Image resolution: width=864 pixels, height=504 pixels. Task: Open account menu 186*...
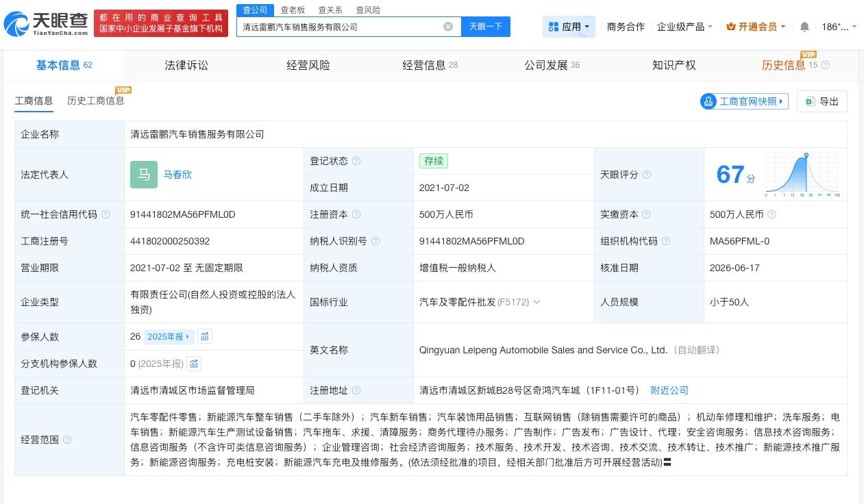coord(839,27)
